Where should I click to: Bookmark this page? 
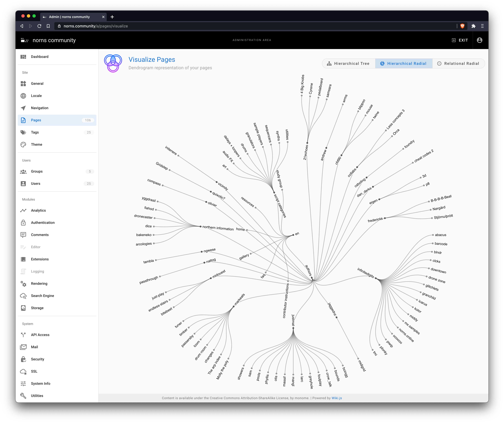(x=48, y=26)
